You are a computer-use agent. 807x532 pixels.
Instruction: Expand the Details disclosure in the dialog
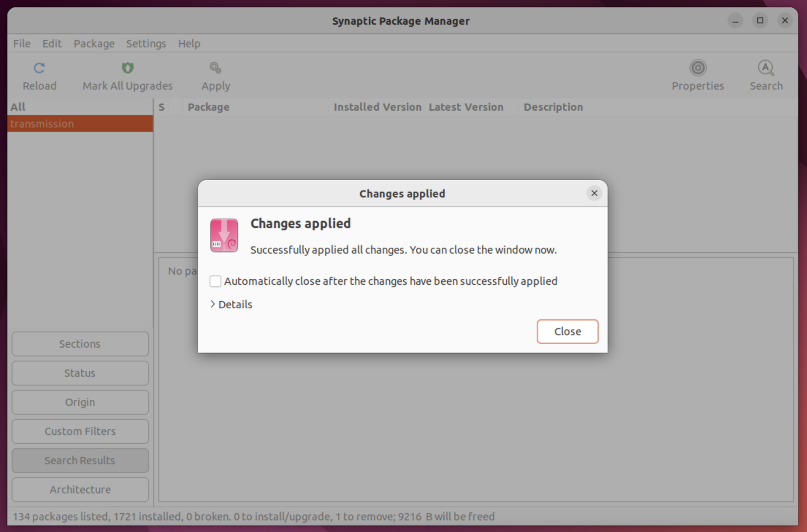231,304
